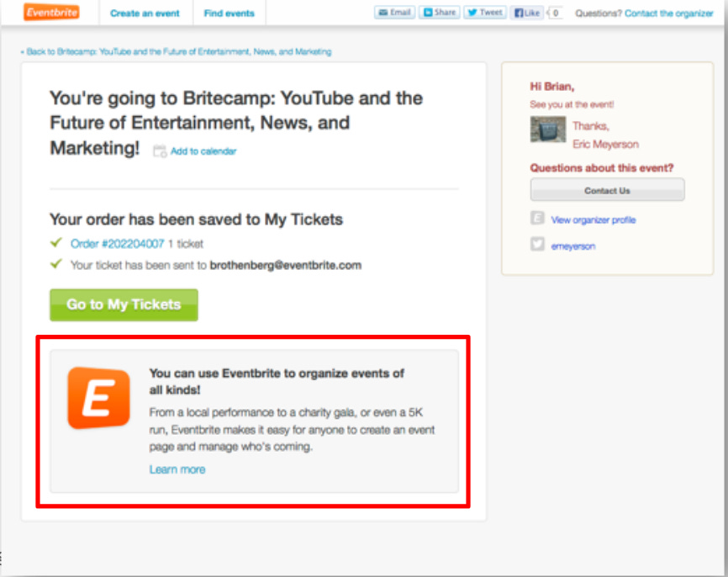The image size is (728, 577).
Task: Click the Email share button
Action: pos(394,13)
